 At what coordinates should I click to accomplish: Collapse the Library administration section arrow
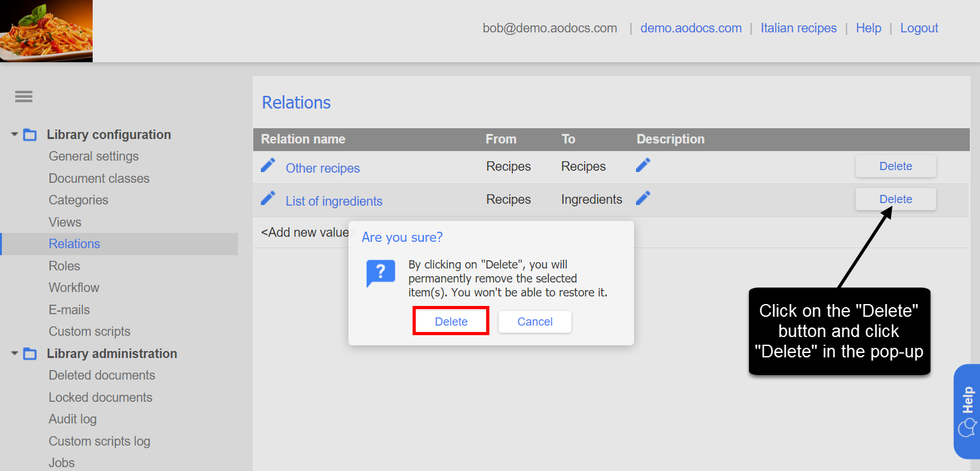[15, 354]
